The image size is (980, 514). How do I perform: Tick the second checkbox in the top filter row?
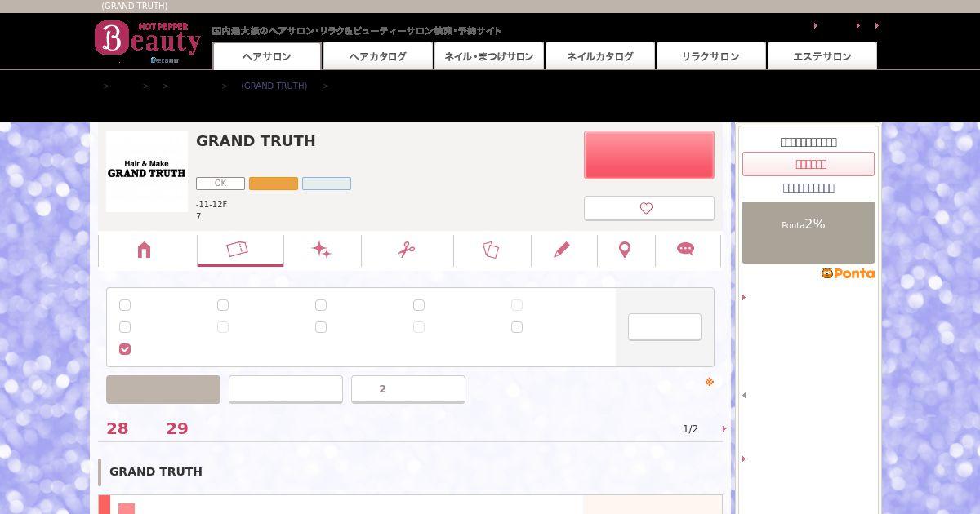(223, 305)
